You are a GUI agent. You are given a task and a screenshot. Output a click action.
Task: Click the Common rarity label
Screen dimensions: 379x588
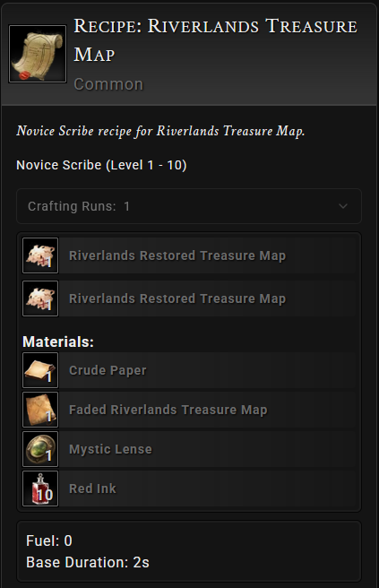click(x=108, y=84)
